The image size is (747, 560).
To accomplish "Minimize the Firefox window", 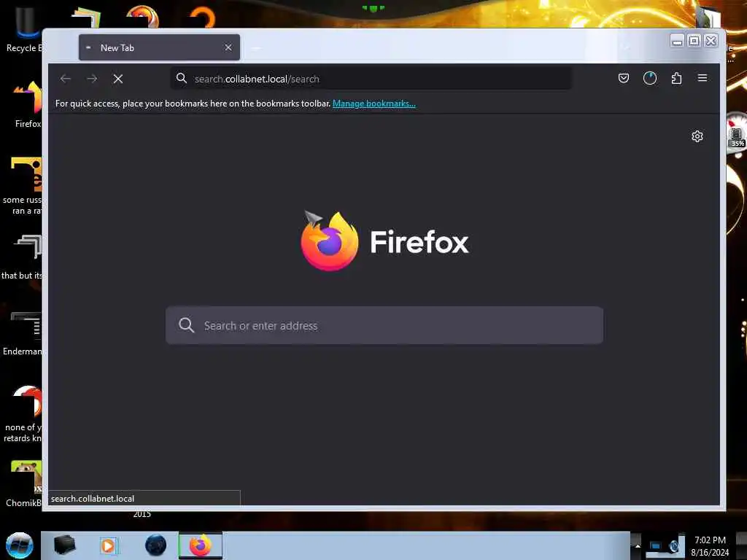I will 676,42.
